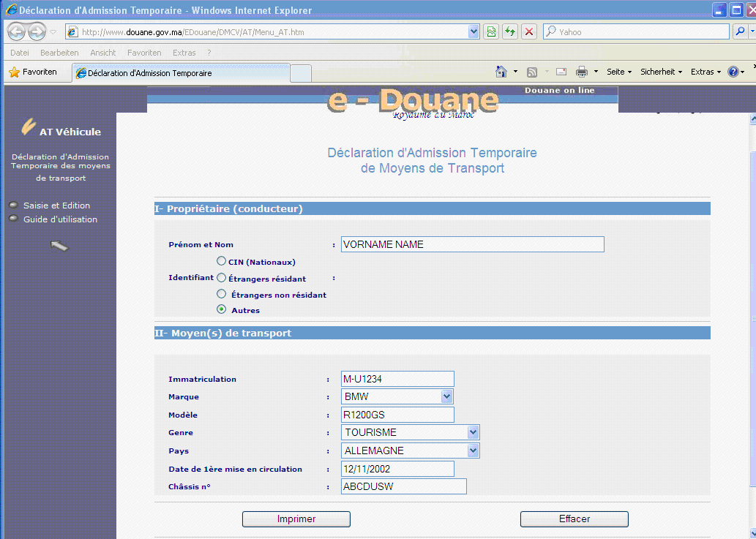The height and width of the screenshot is (539, 756).
Task: Click the Print printer icon
Action: [x=582, y=72]
